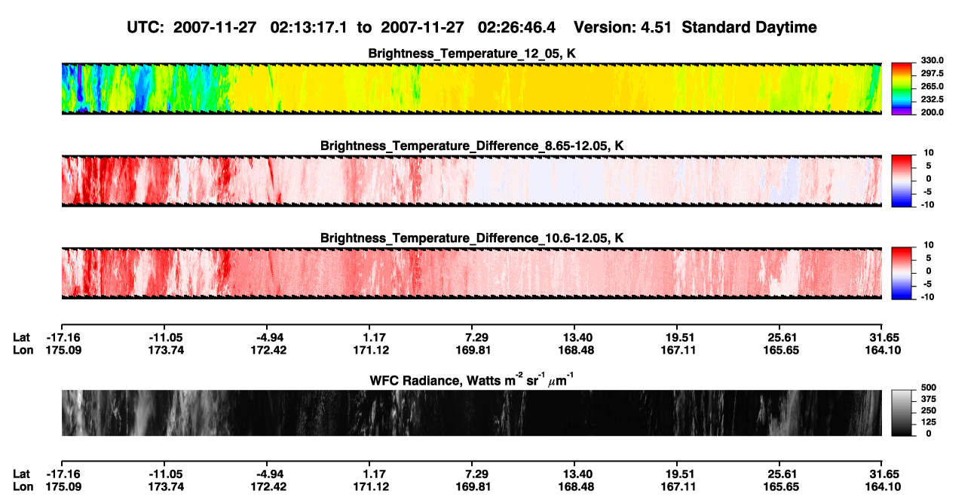Open the grayscale WFC Radiance image strip
The width and height of the screenshot is (980, 503).
click(471, 413)
